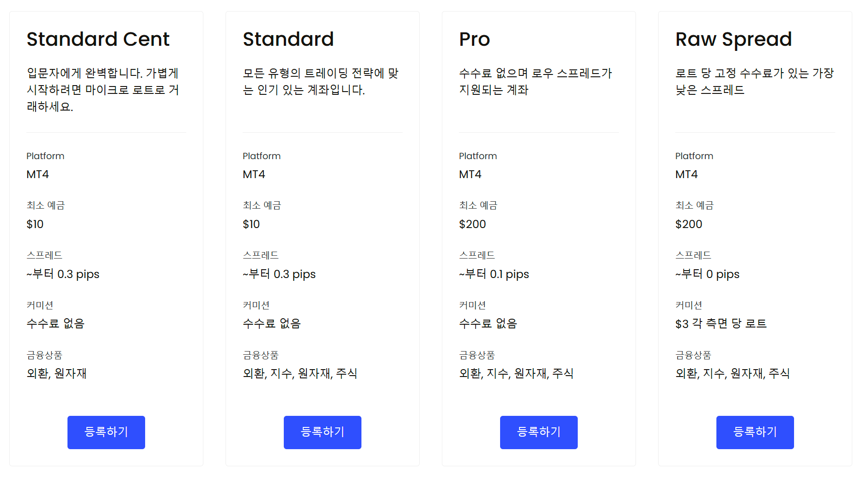This screenshot has height=482, width=868.
Task: Click 등록하기 button under Pro account
Action: coord(539,432)
